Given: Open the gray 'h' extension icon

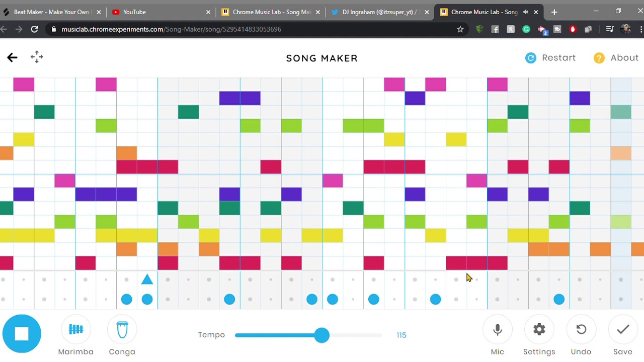Looking at the screenshot, I should pos(511,29).
